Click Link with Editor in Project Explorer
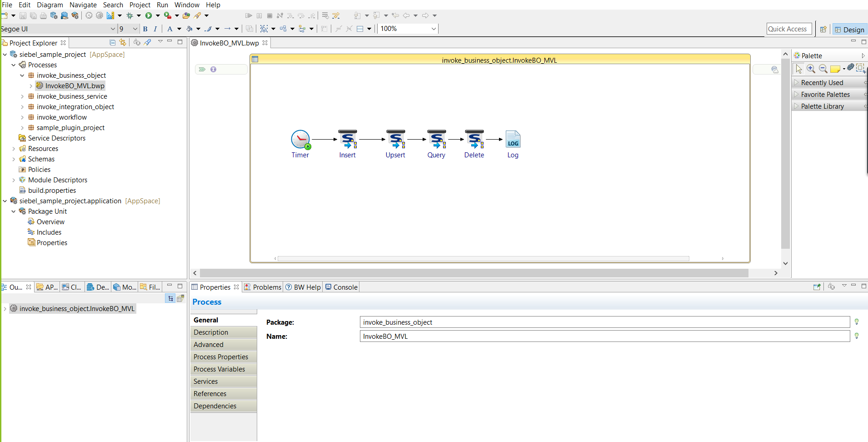 (x=123, y=42)
